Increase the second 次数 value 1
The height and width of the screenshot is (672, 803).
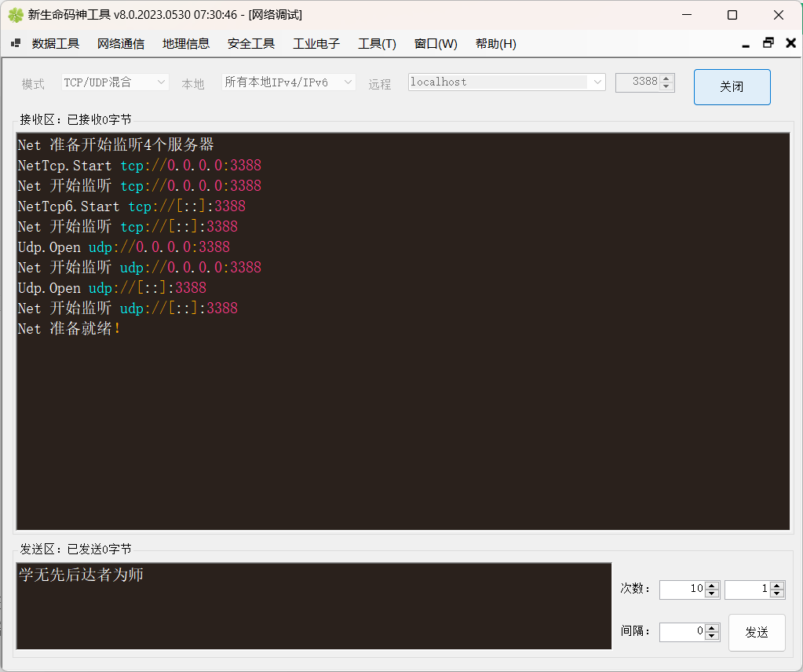pos(776,586)
